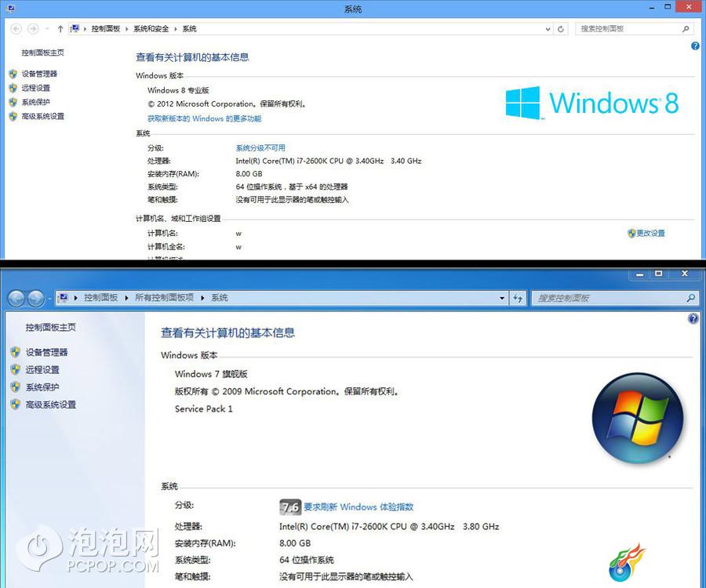Go back in the Windows 8 window

tap(16, 29)
